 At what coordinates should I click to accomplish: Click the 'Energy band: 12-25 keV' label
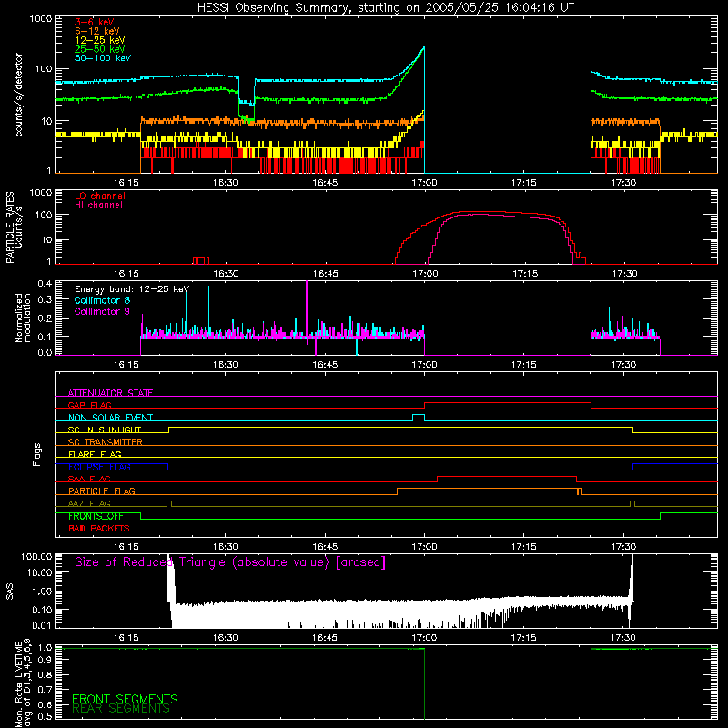[132, 289]
